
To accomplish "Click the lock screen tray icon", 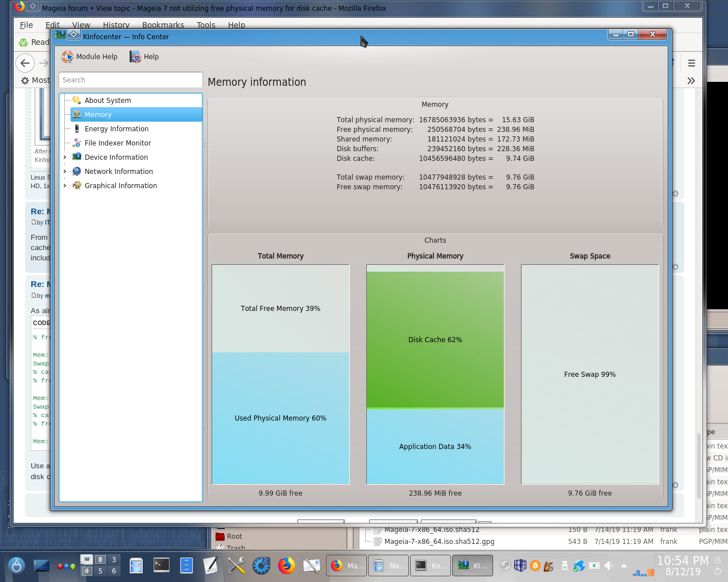I will [718, 560].
